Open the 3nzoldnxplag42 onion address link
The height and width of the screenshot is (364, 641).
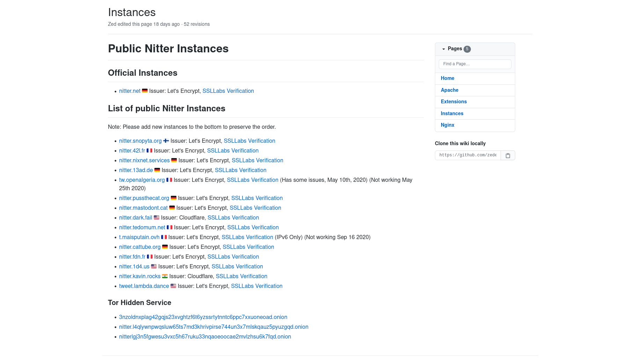pos(203,317)
